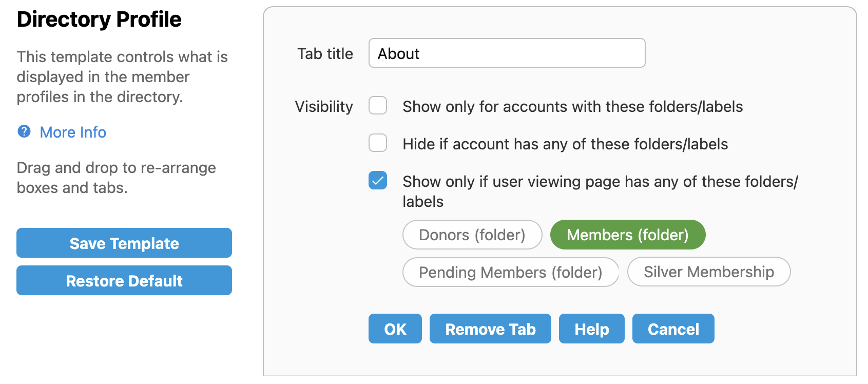Click the 'Tab title' field label
The height and width of the screenshot is (384, 868).
[x=325, y=54]
